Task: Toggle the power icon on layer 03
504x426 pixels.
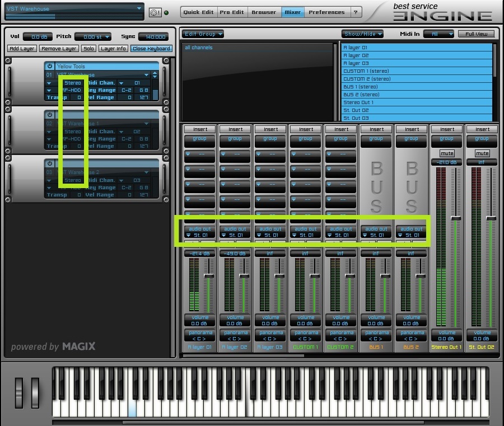Action: coord(50,163)
